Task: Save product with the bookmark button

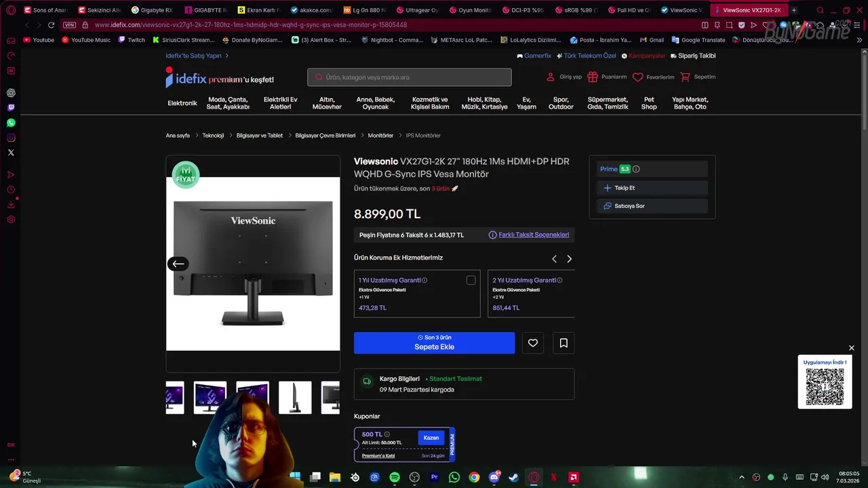Action: 564,343
